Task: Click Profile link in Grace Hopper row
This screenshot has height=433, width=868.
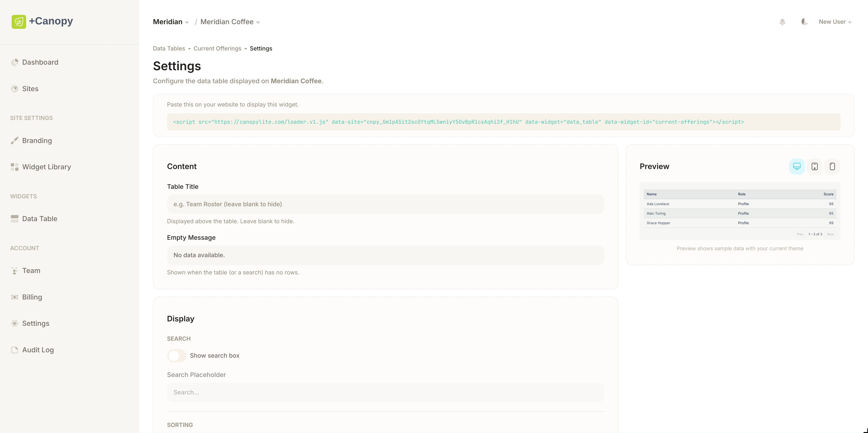Action: (x=743, y=223)
